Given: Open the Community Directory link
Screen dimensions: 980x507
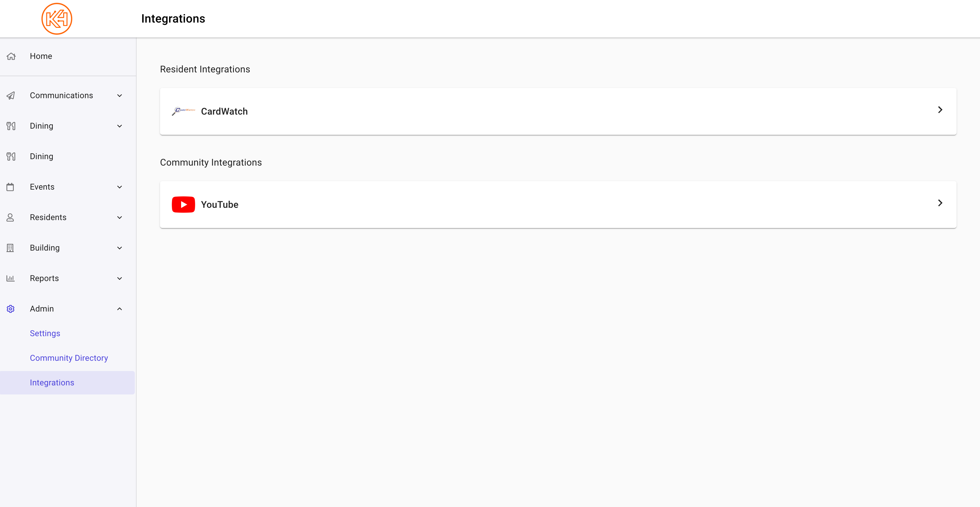Looking at the screenshot, I should pyautogui.click(x=69, y=358).
